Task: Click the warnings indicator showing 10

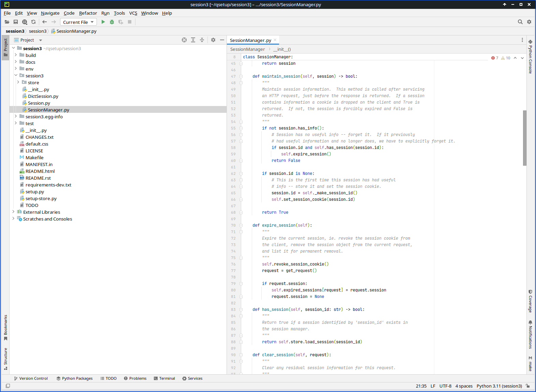Action: pyautogui.click(x=506, y=58)
